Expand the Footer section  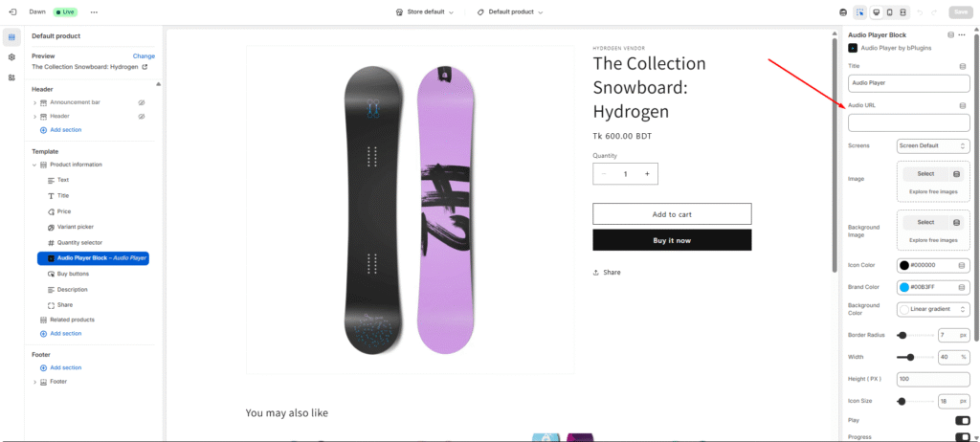tap(35, 382)
